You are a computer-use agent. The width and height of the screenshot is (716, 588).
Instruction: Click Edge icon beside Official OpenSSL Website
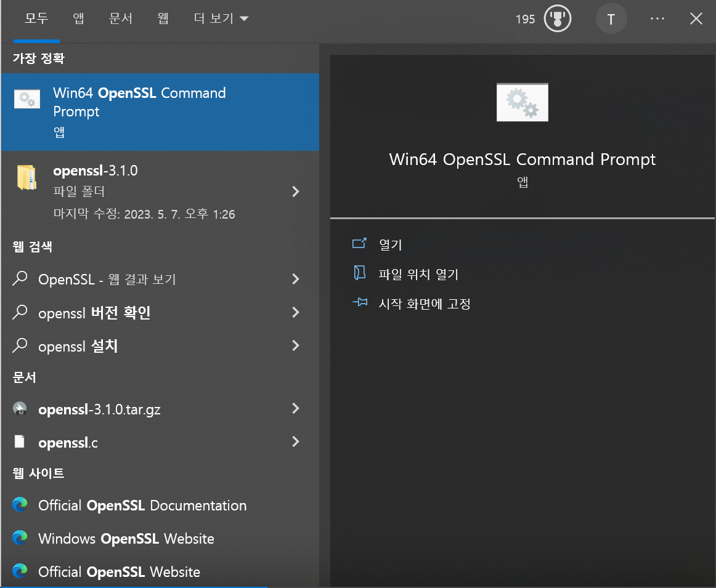pyautogui.click(x=20, y=571)
